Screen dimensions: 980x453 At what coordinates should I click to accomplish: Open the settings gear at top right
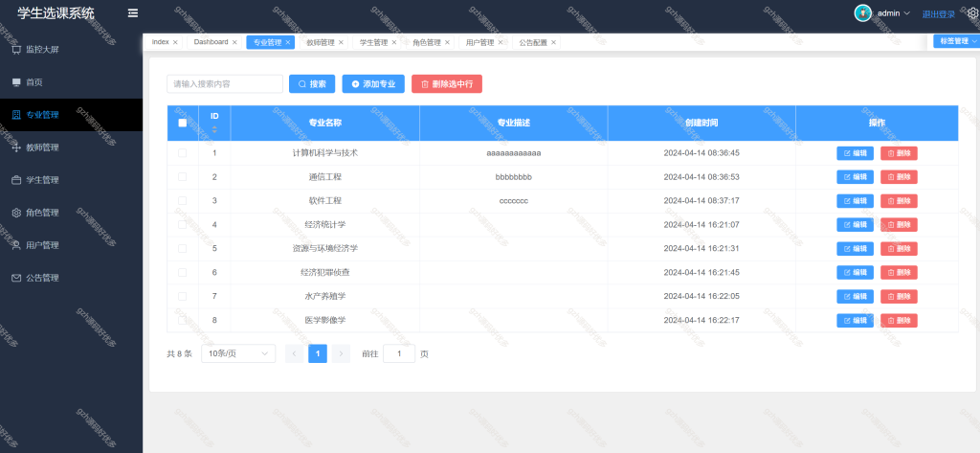(x=973, y=13)
